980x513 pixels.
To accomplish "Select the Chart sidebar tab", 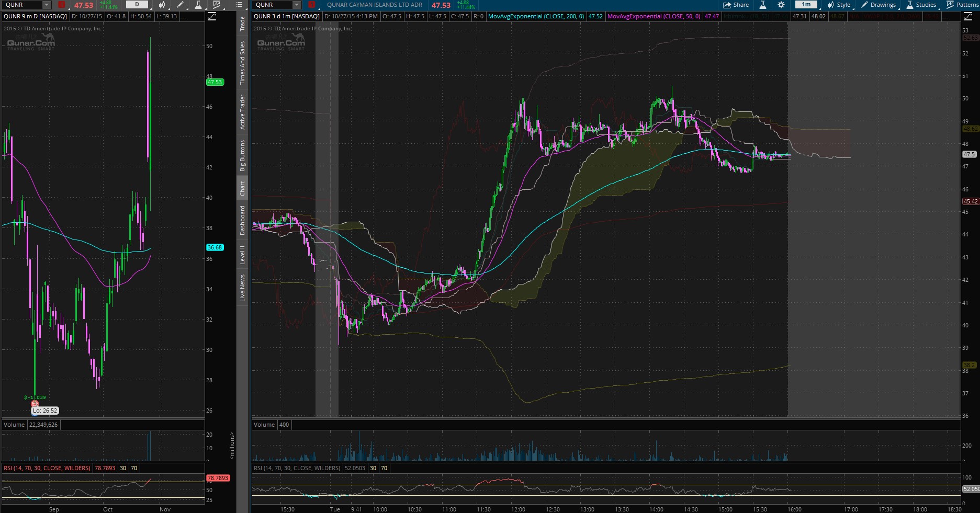I will (x=242, y=189).
